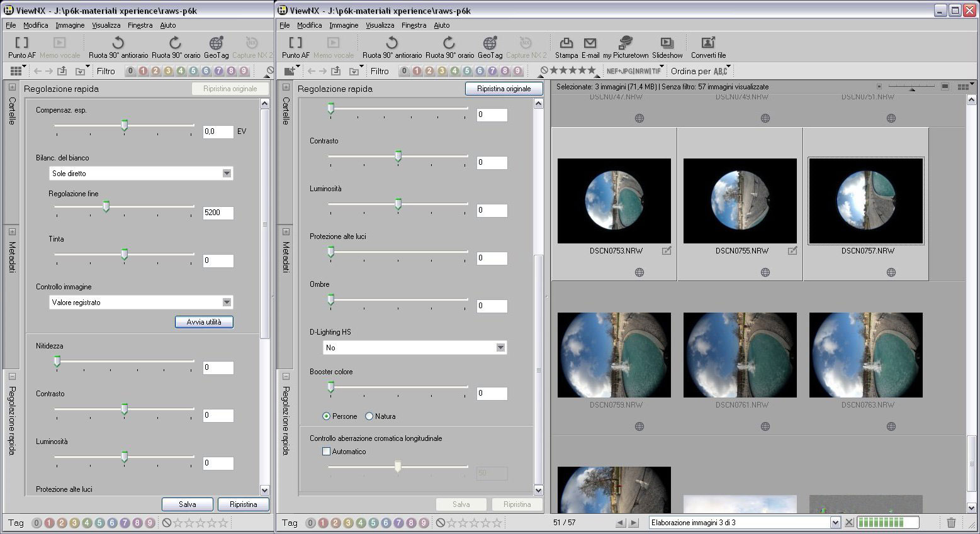Open Ordina per sort dropdown
980x534 pixels.
coord(700,71)
